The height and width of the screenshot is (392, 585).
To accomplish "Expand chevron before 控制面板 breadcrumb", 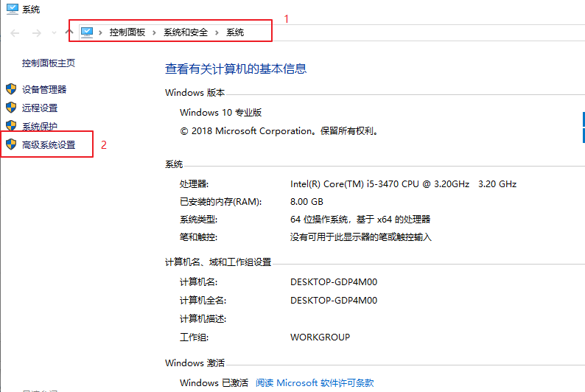I will click(x=100, y=33).
